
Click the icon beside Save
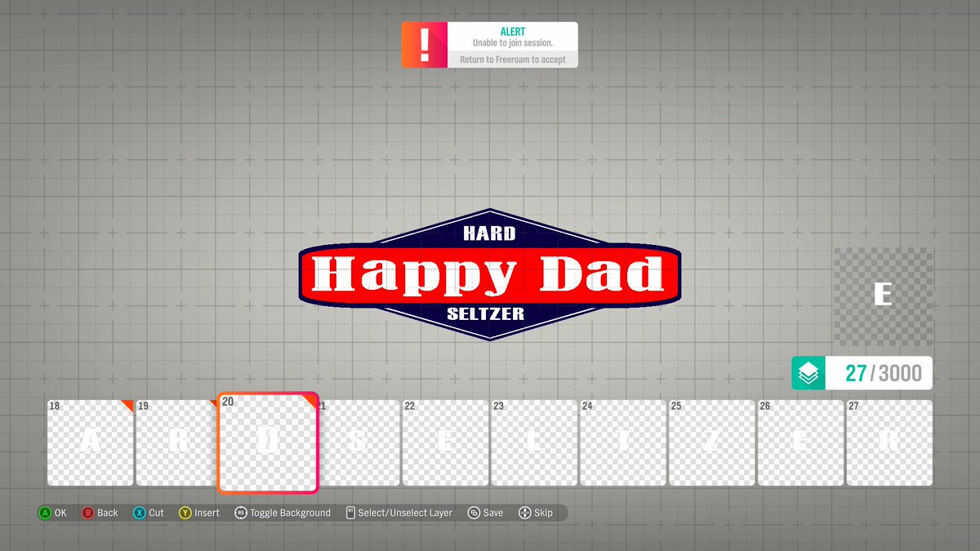[x=474, y=513]
